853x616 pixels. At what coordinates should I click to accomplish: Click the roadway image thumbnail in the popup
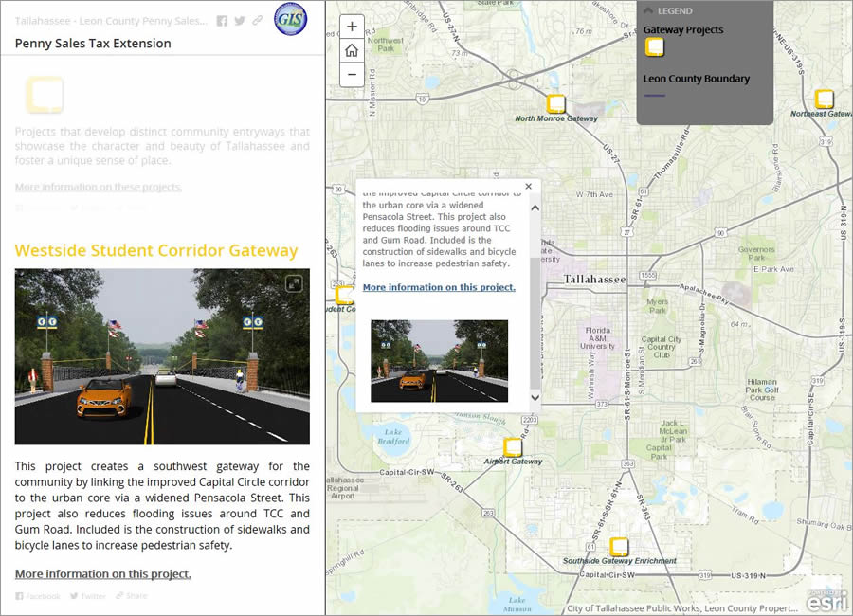[x=439, y=361]
